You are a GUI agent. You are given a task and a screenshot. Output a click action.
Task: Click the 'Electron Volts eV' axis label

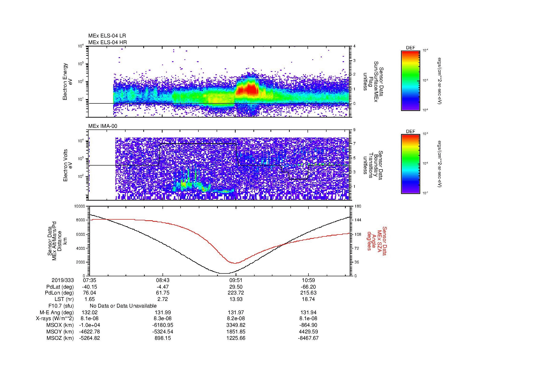pyautogui.click(x=67, y=165)
